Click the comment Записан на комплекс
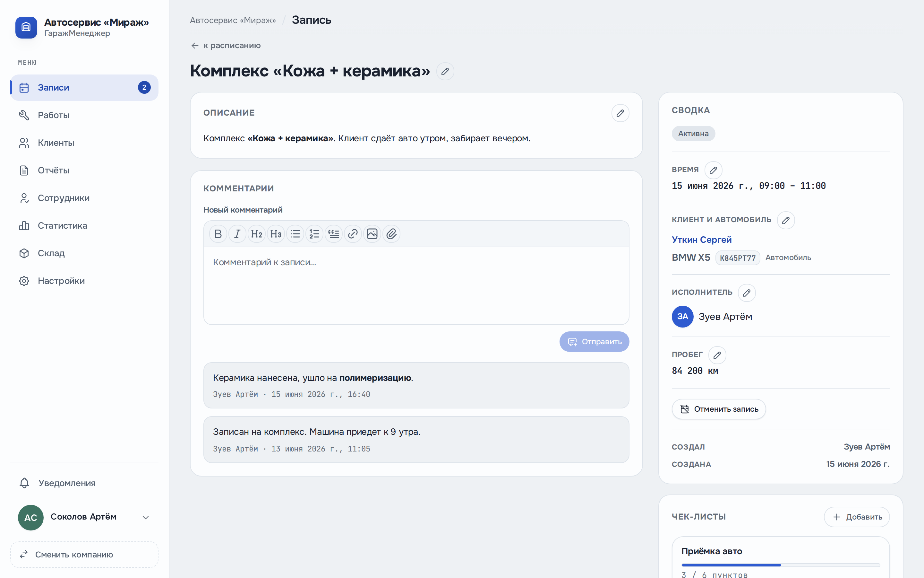Image resolution: width=924 pixels, height=578 pixels. coord(416,440)
